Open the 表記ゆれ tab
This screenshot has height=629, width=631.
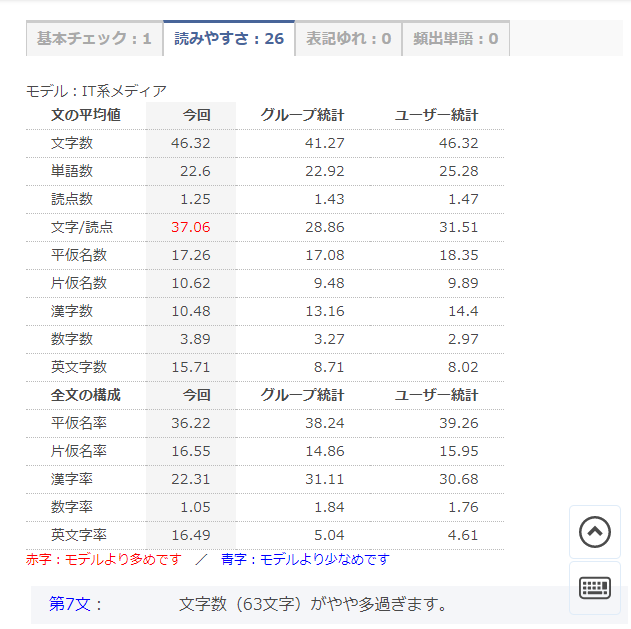[348, 39]
